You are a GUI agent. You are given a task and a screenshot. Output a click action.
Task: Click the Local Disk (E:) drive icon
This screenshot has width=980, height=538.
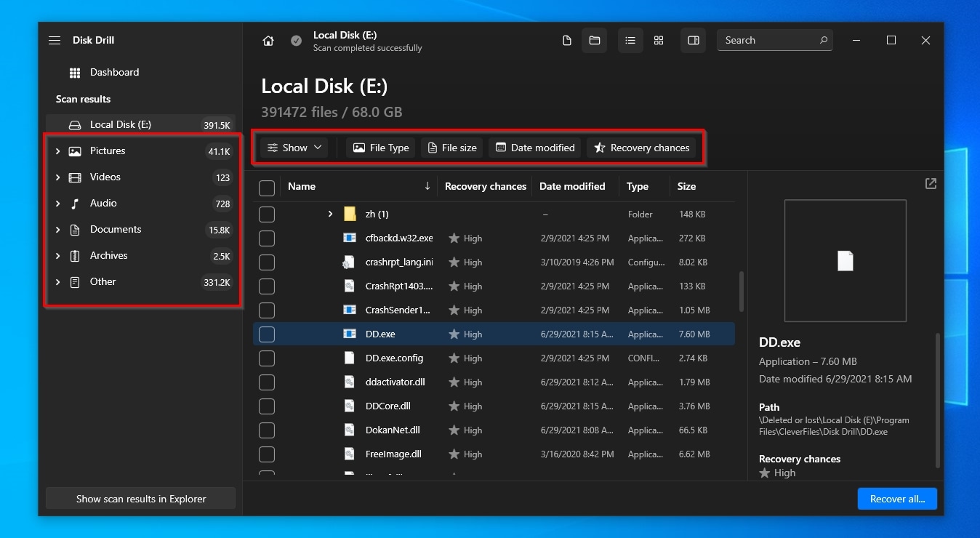[x=75, y=125]
